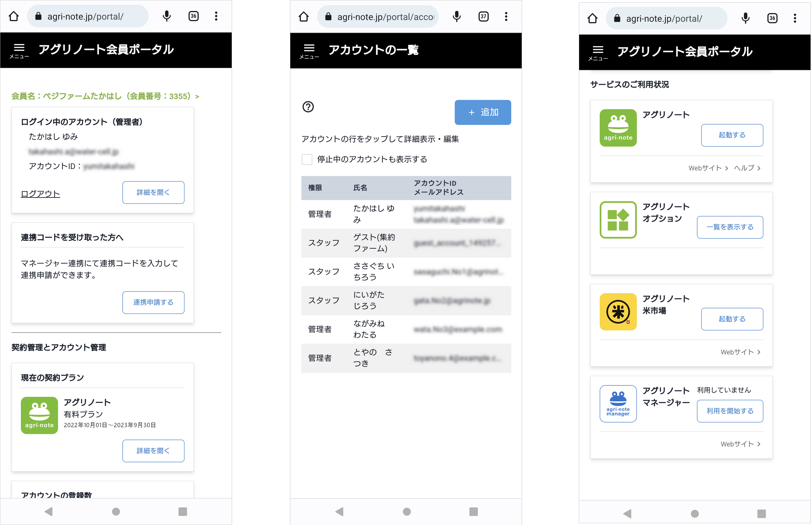This screenshot has height=525, width=812.
Task: Click the agri-note manager icon
Action: [618, 404]
